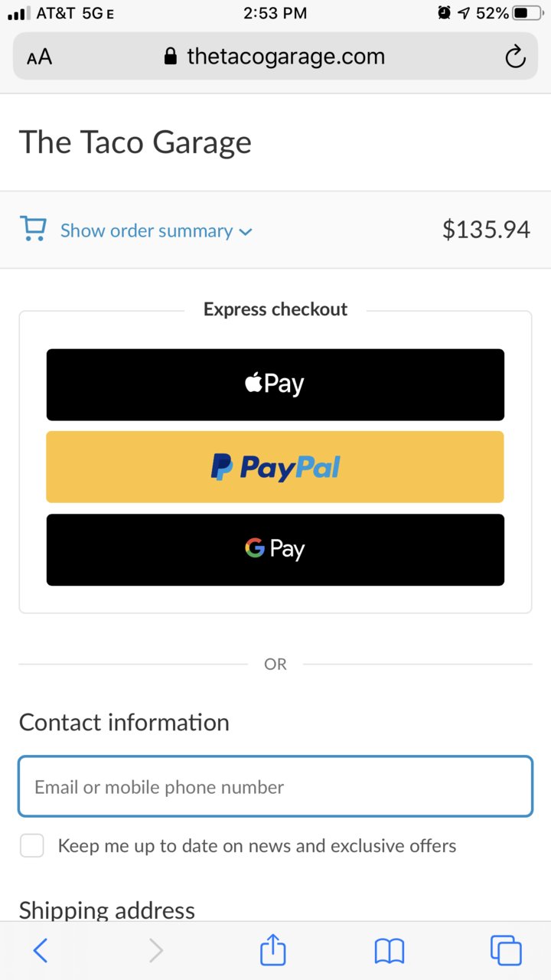Tap the padlock icon in address bar
This screenshot has width=551, height=980.
pyautogui.click(x=171, y=57)
